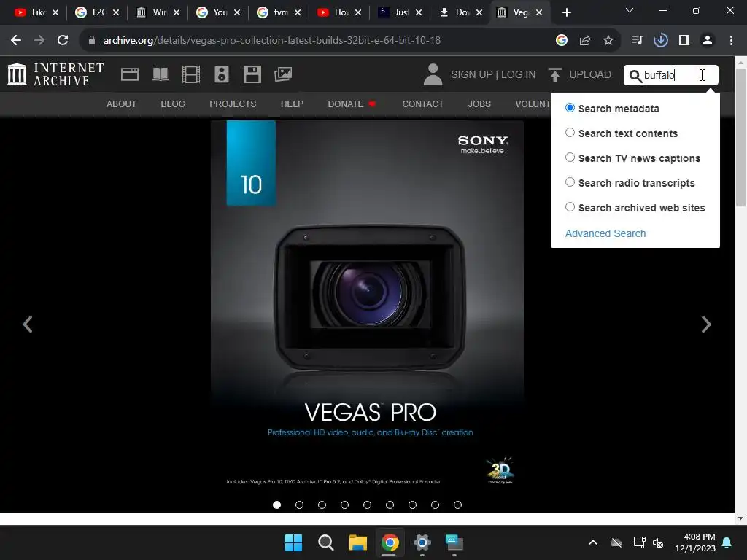
Task: Jump to the second carousel image dot
Action: (299, 505)
